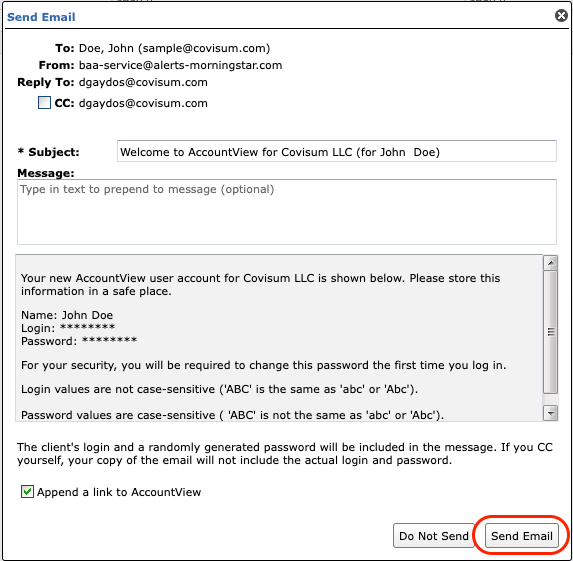The height and width of the screenshot is (561, 573).
Task: Close the Send Email dialog with X icon
Action: pyautogui.click(x=561, y=16)
